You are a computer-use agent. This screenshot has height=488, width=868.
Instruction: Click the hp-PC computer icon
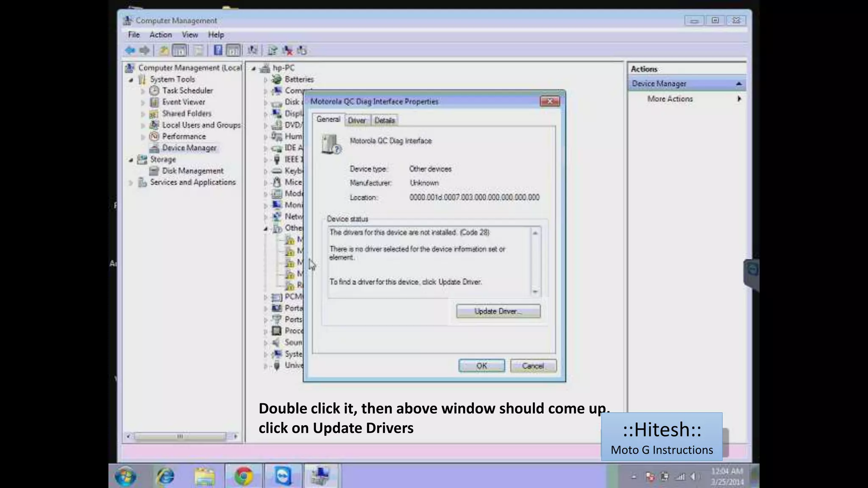point(265,68)
